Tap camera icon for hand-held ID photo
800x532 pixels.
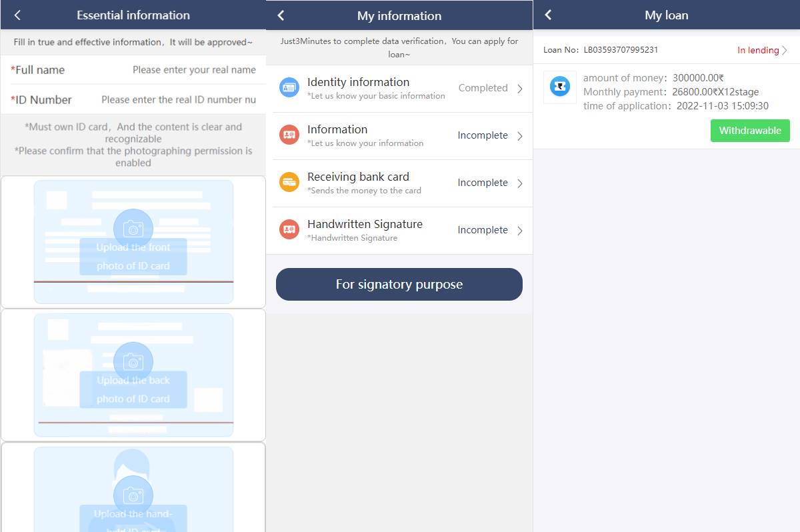point(133,495)
